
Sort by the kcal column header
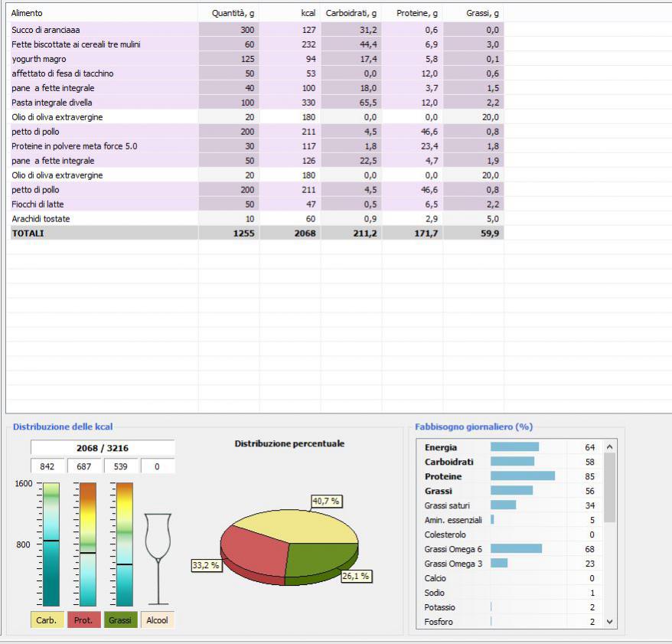pos(291,13)
